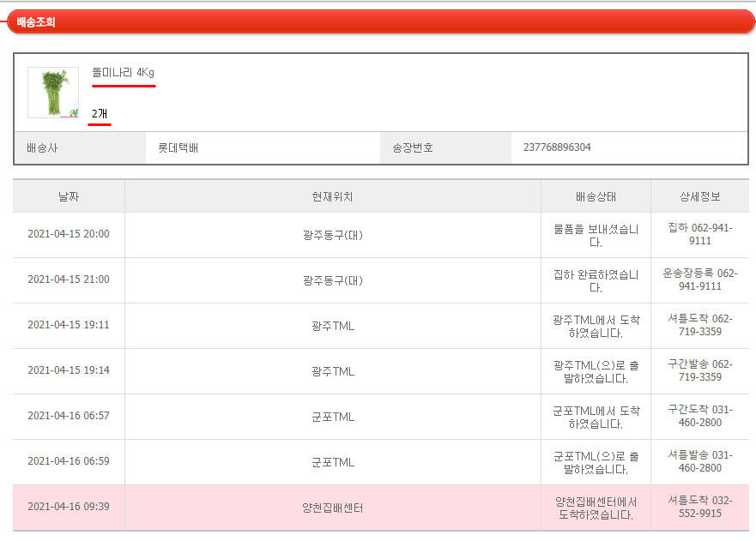Select tracking number 237768896304
This screenshot has height=541, width=756.
[557, 147]
